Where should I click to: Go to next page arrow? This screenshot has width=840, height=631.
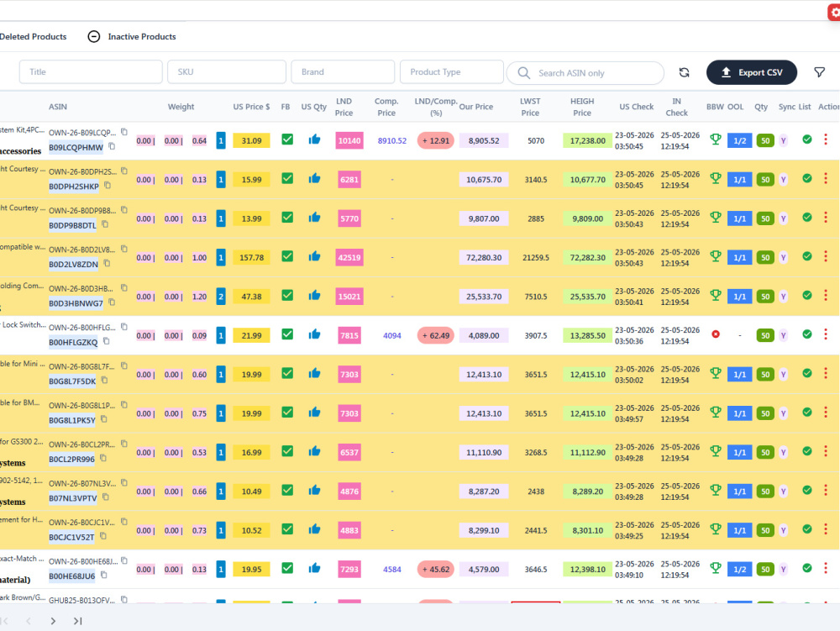(x=53, y=621)
